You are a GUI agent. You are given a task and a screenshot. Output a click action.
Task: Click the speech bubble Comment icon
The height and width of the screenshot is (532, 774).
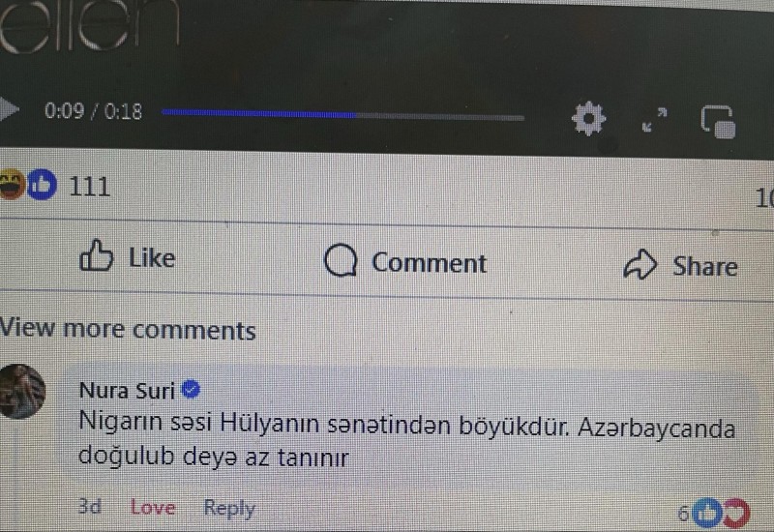(x=341, y=260)
